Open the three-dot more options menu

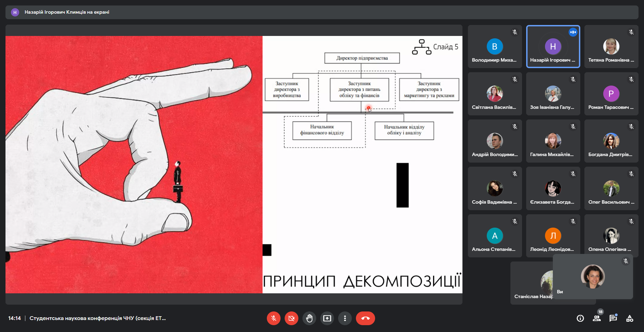click(345, 318)
